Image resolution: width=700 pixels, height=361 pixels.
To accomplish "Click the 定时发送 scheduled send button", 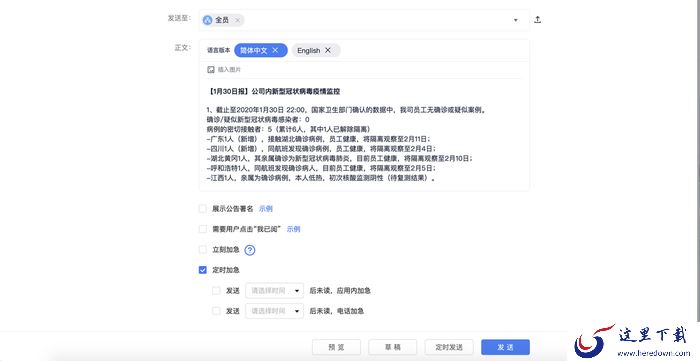I will point(449,347).
